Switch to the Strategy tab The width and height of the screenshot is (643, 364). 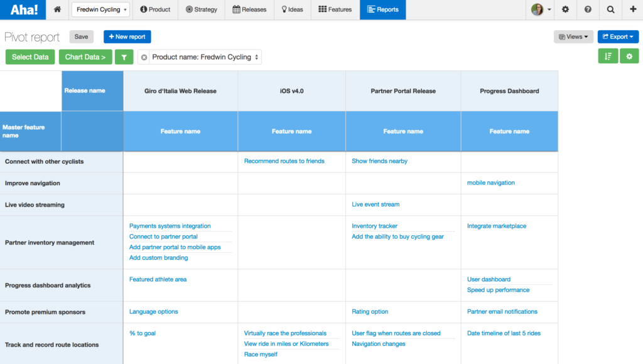pos(202,9)
